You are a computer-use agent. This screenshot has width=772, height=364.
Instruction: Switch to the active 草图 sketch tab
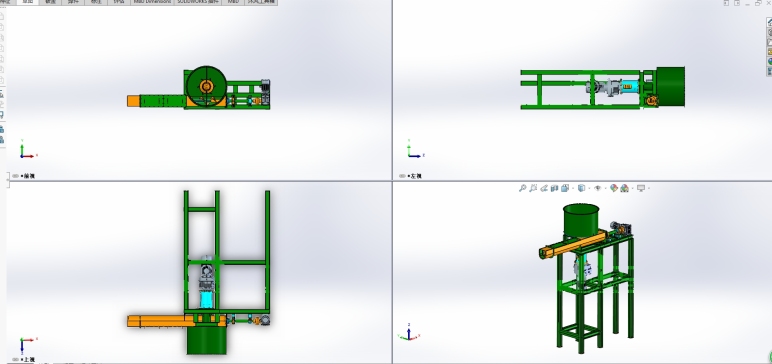pyautogui.click(x=28, y=1)
